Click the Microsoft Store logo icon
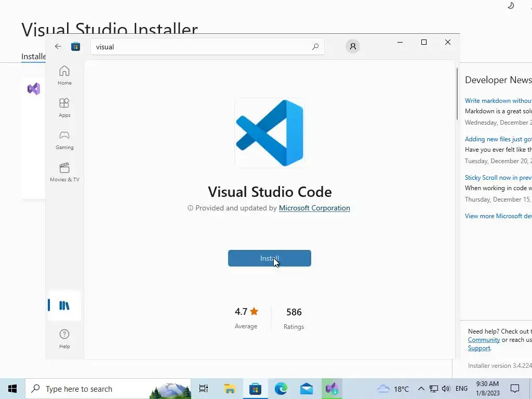The width and height of the screenshot is (532, 399). coord(75,46)
